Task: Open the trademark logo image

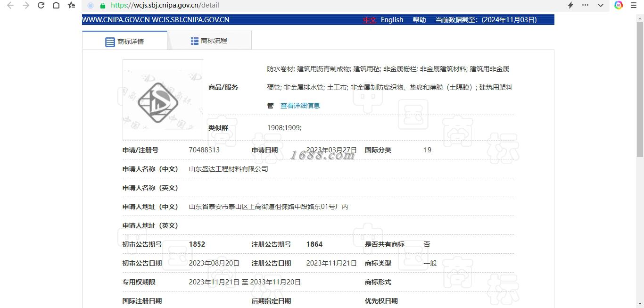Action: pos(163,100)
